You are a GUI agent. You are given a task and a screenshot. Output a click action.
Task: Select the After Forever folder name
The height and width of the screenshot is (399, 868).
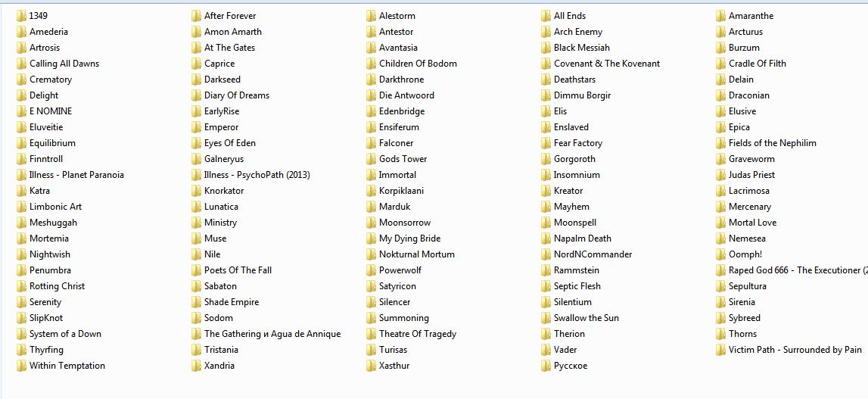point(230,15)
